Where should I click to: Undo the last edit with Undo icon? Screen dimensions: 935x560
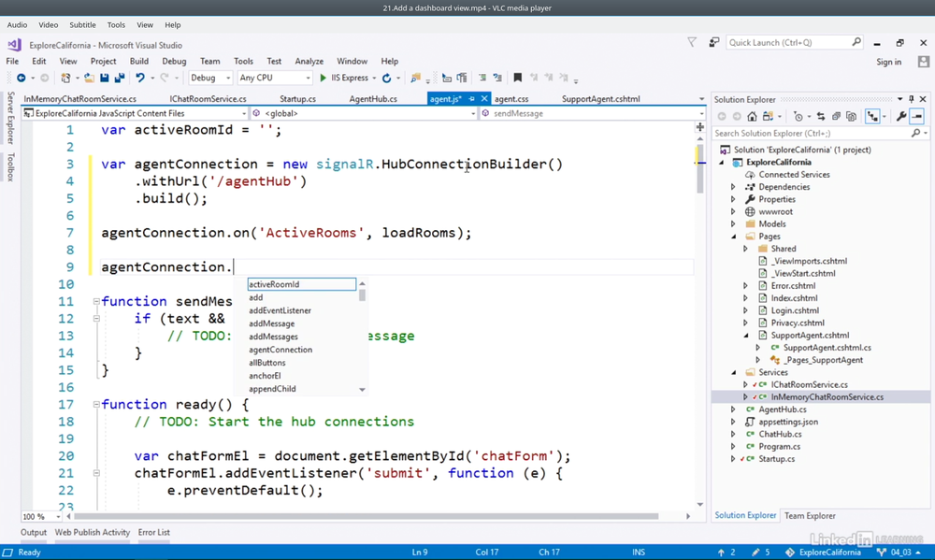140,78
